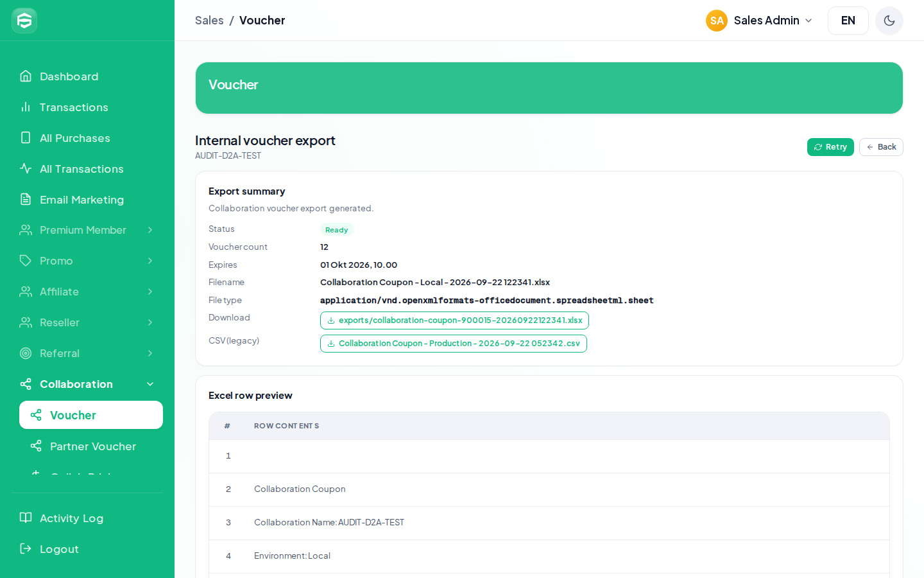Screen dimensions: 924x578
Task: Expand the Promo menu chevron
Action: point(150,261)
